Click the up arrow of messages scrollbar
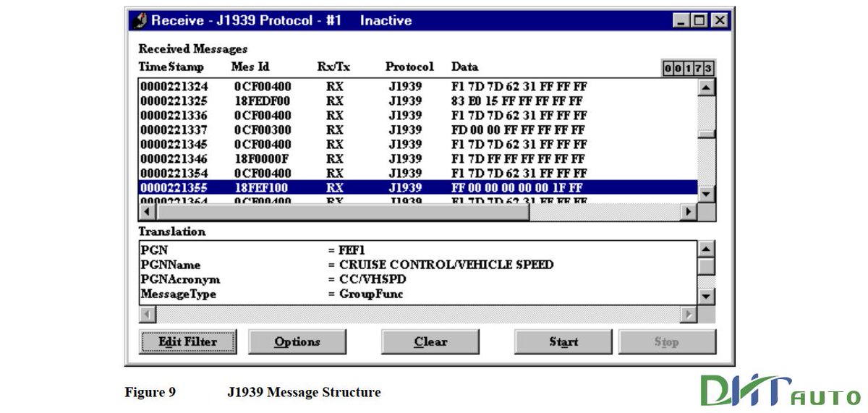868x413 pixels. (x=707, y=88)
